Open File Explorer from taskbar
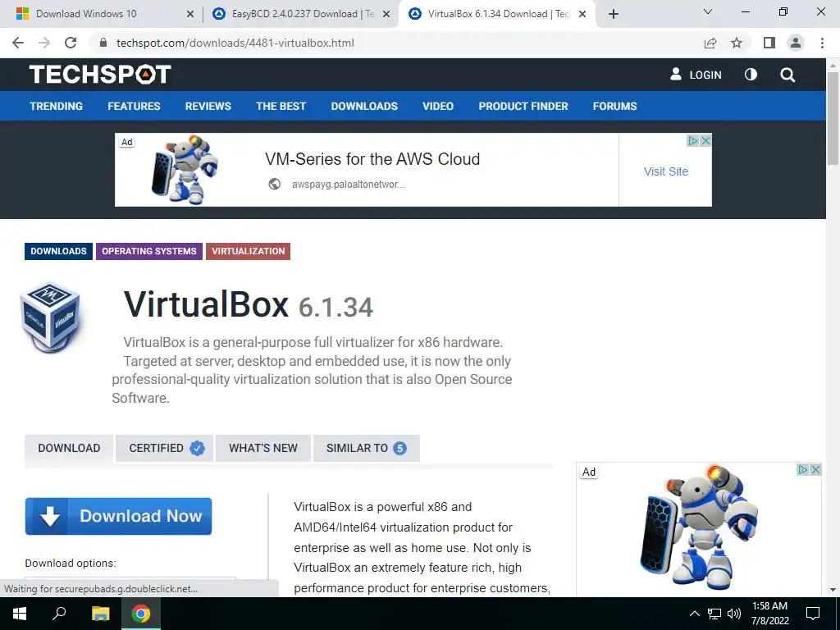 point(100,614)
